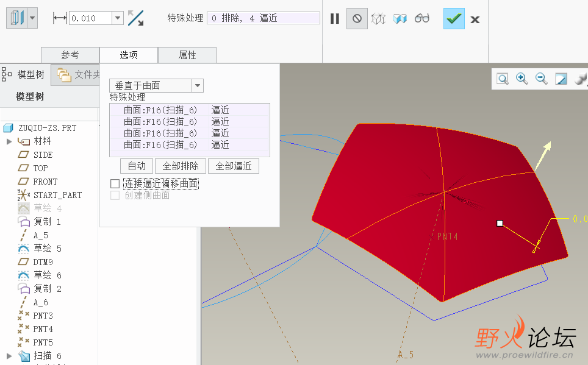
Task: Click the repaint screen icon
Action: (561, 79)
